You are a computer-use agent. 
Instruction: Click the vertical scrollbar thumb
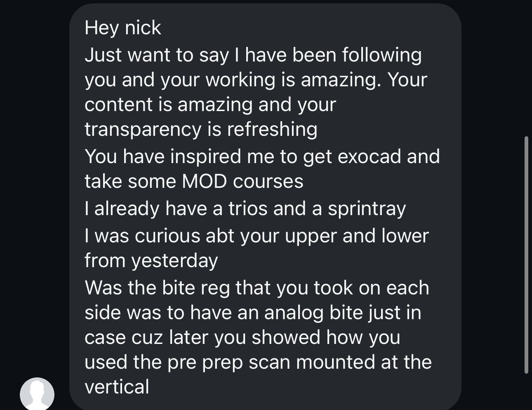pos(526,255)
